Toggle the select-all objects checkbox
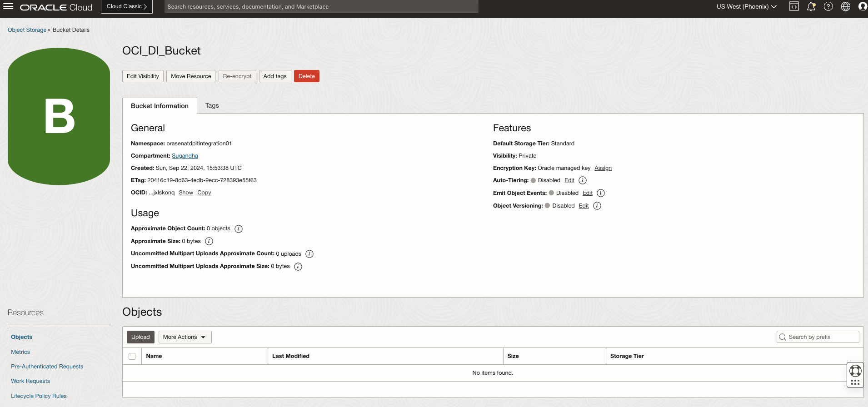This screenshot has width=868, height=407. click(x=132, y=356)
